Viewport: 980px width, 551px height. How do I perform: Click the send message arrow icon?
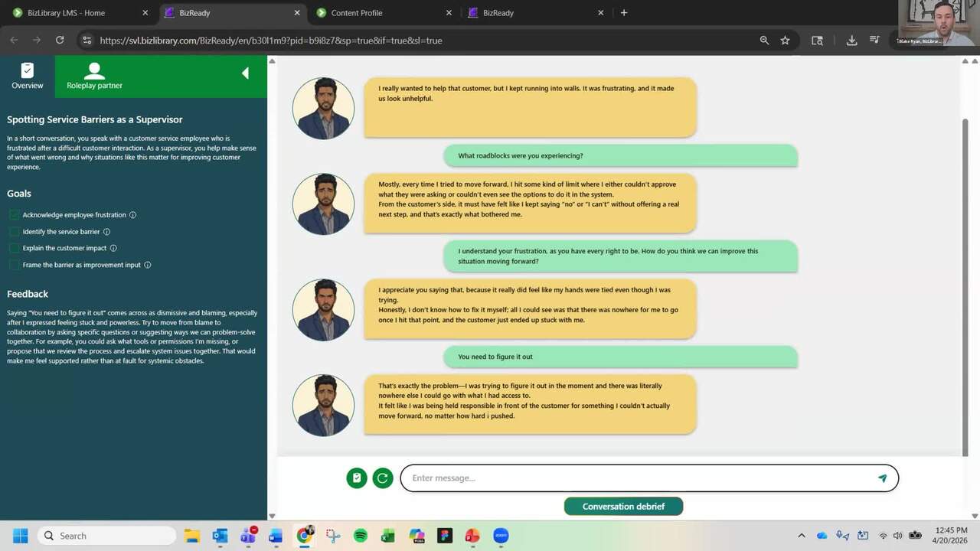(x=882, y=478)
